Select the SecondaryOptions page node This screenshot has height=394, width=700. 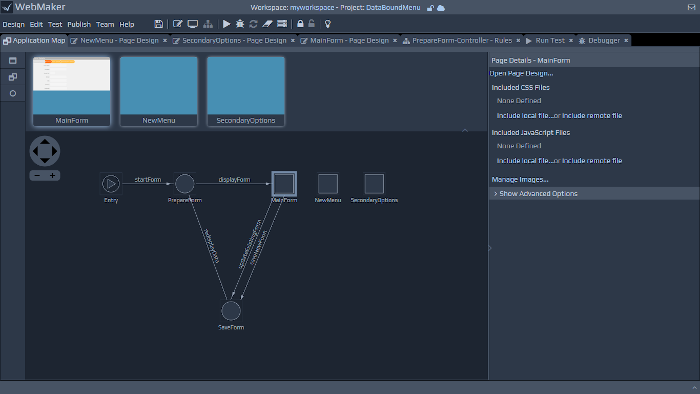pos(374,184)
